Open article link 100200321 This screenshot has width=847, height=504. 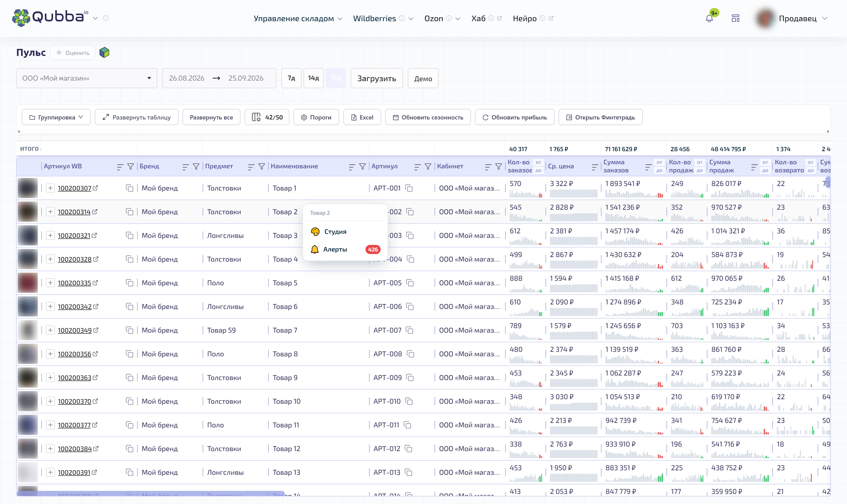pos(74,236)
